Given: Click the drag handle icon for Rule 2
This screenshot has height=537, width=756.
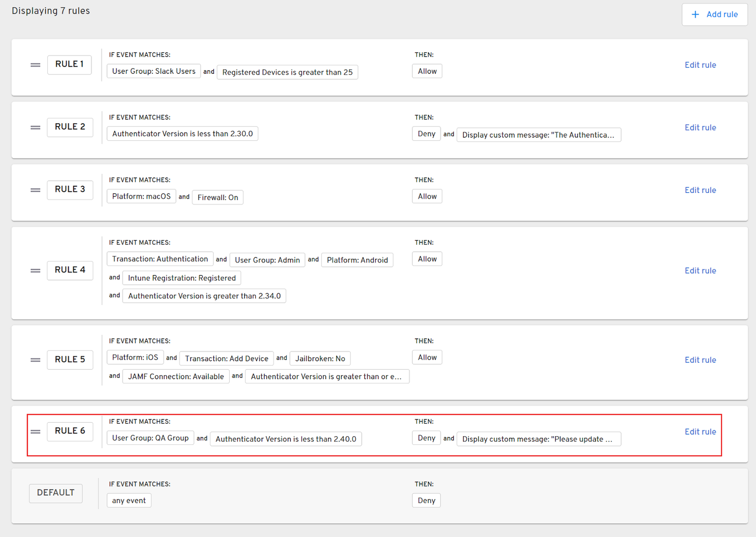Looking at the screenshot, I should tap(35, 127).
